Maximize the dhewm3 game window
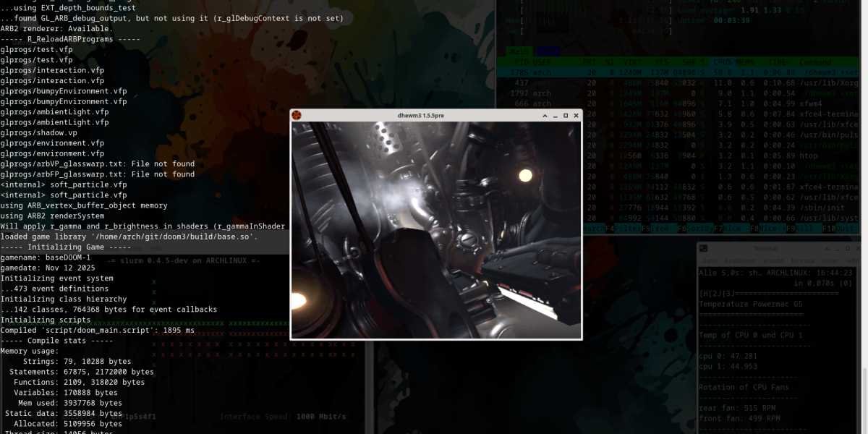 tap(566, 115)
